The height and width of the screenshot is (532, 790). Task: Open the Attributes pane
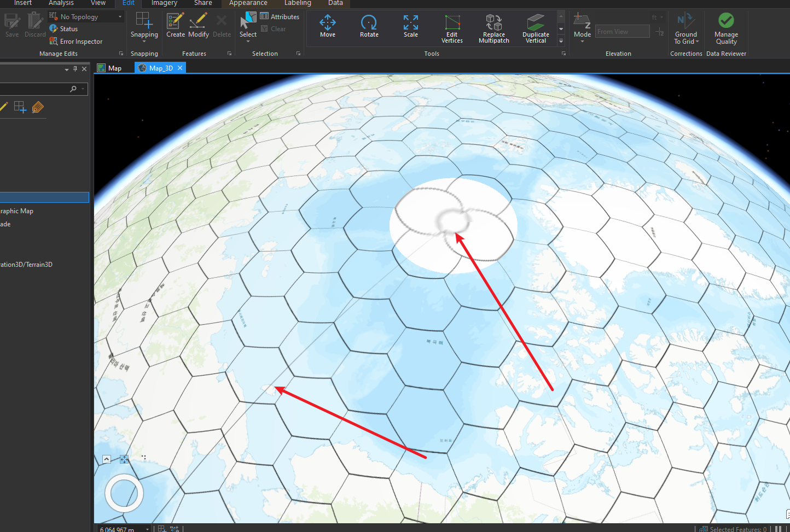(x=280, y=17)
